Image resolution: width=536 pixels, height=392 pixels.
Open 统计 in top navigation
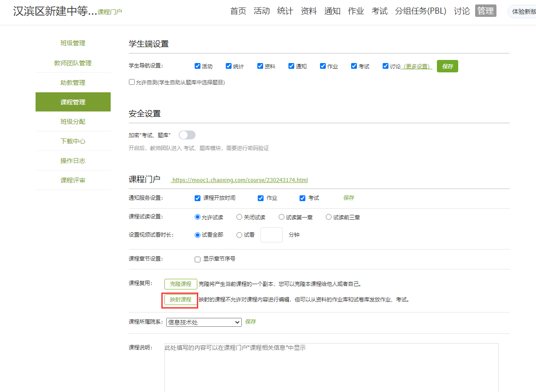point(285,11)
